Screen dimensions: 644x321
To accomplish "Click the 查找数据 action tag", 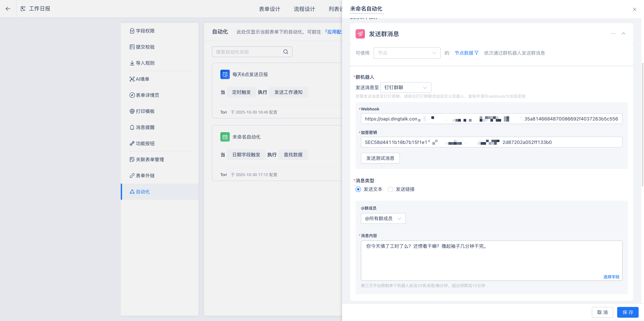I will [x=293, y=155].
